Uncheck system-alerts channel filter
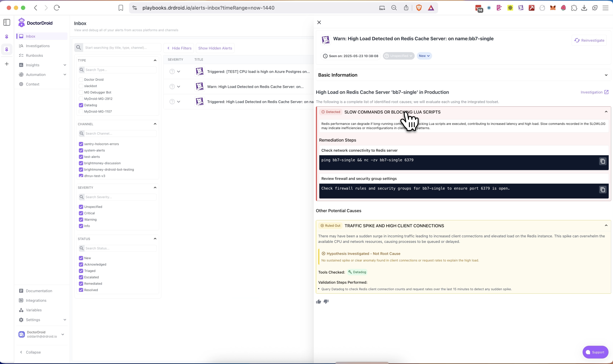The image size is (613, 364). pyautogui.click(x=81, y=150)
